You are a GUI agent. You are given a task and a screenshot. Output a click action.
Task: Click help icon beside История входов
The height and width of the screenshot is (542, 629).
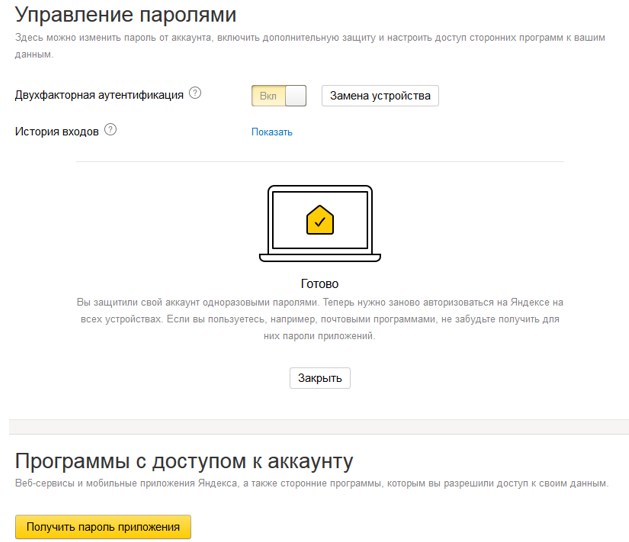(110, 130)
